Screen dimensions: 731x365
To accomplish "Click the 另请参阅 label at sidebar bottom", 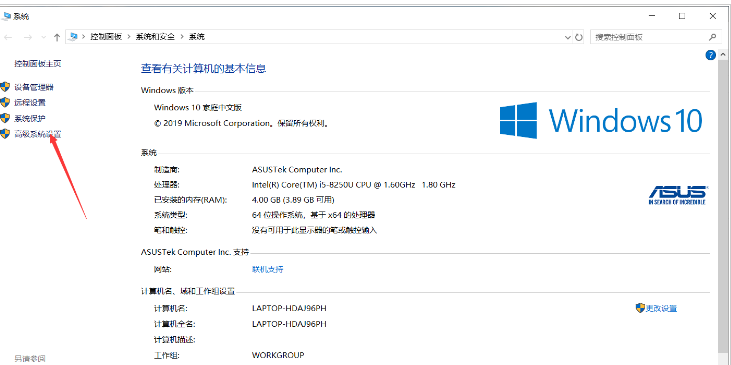I will (30, 358).
